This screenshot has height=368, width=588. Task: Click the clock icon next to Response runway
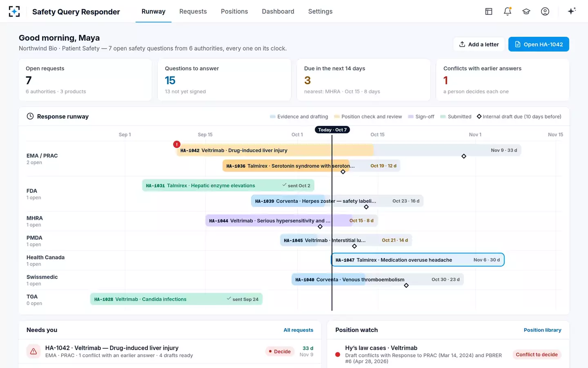pyautogui.click(x=30, y=116)
